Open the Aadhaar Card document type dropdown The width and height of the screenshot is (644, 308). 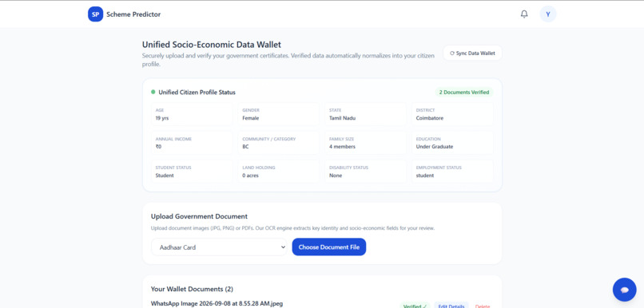(219, 247)
